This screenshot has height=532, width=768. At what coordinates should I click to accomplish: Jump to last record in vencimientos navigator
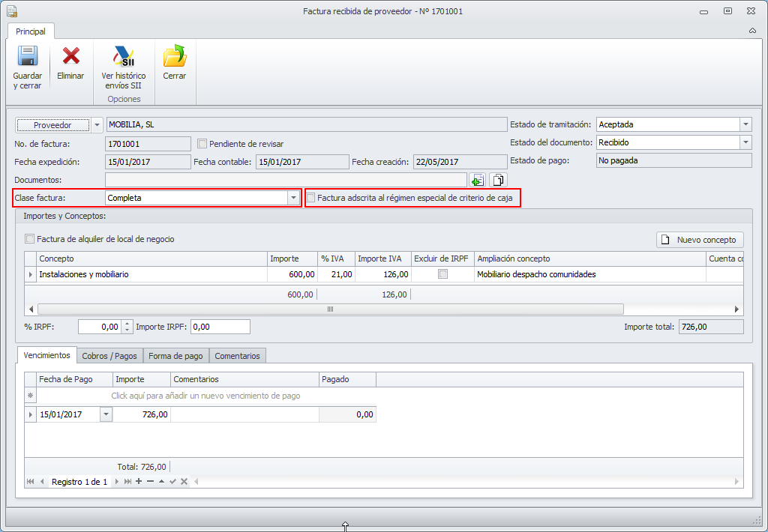pos(127,481)
